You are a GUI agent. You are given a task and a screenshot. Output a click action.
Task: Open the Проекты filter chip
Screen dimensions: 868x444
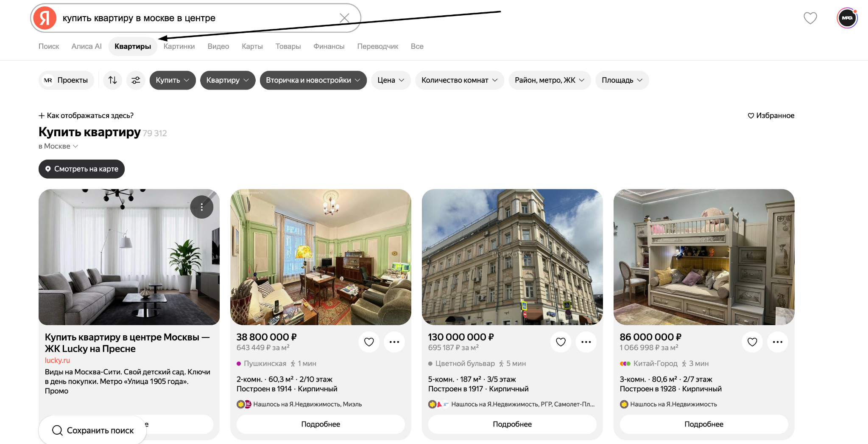point(66,80)
